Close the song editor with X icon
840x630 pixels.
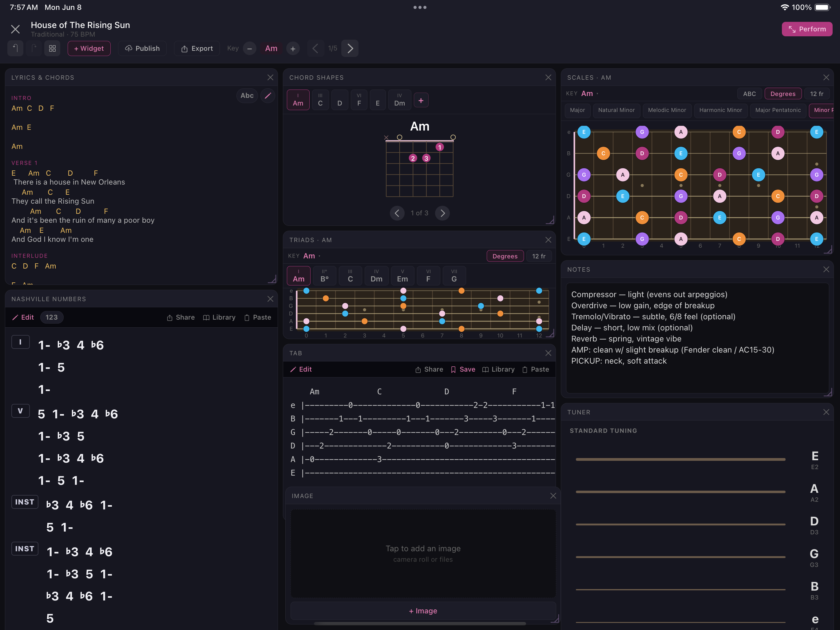pos(15,29)
